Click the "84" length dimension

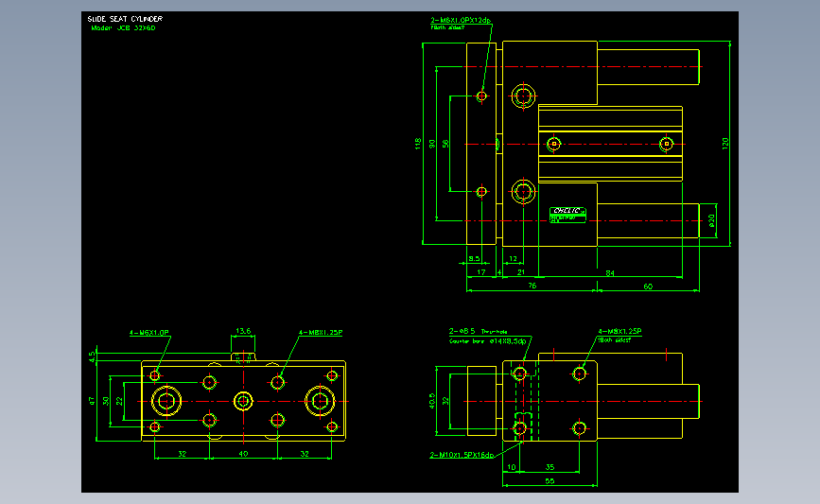610,273
